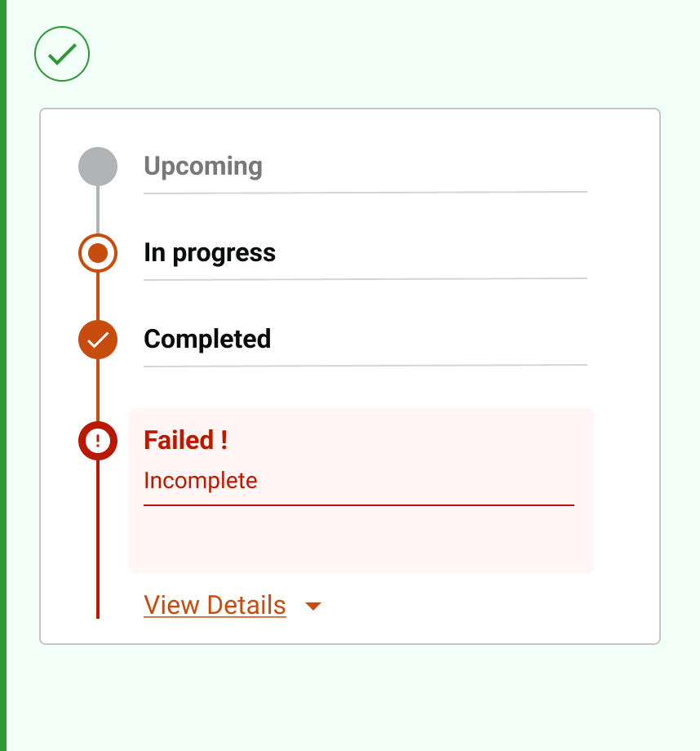Click the red underline beneath Incomplete
700x751 pixels.
(359, 505)
